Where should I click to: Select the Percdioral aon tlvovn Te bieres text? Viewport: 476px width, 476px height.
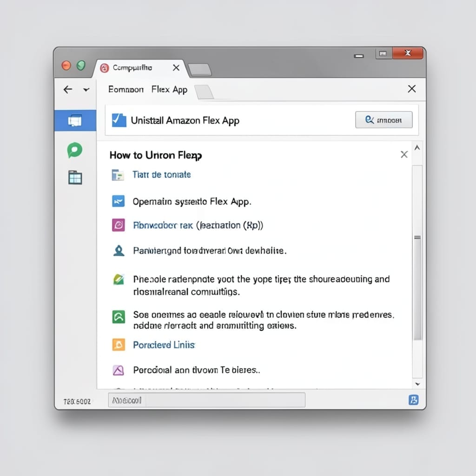(x=197, y=370)
